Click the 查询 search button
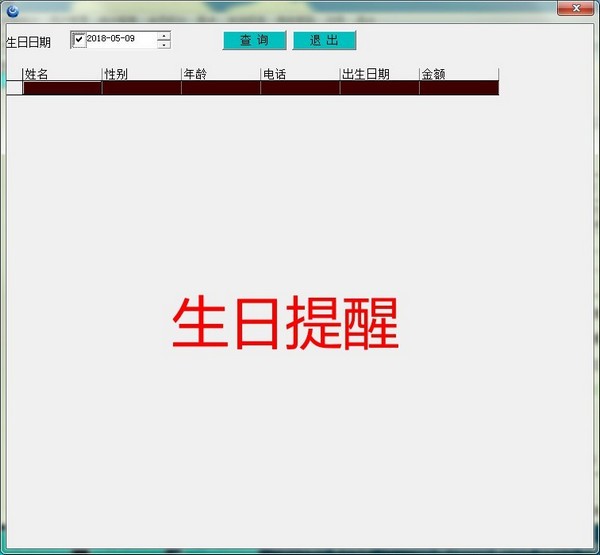This screenshot has width=600, height=555. tap(254, 40)
